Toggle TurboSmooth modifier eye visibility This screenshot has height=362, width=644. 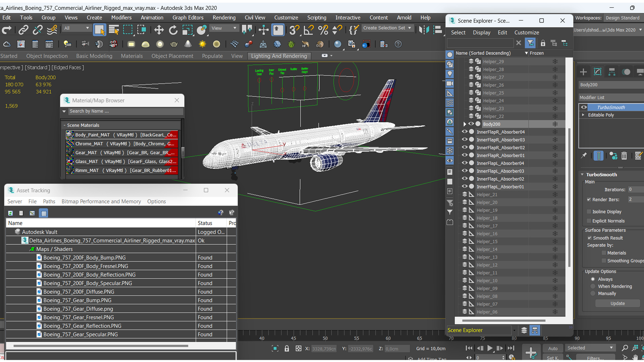tap(584, 107)
